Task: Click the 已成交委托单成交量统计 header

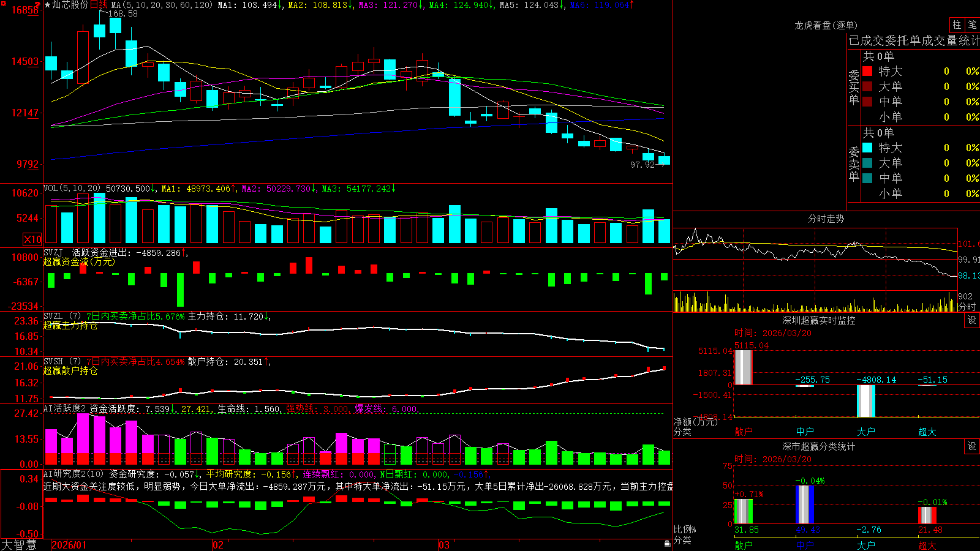Action: [x=914, y=40]
